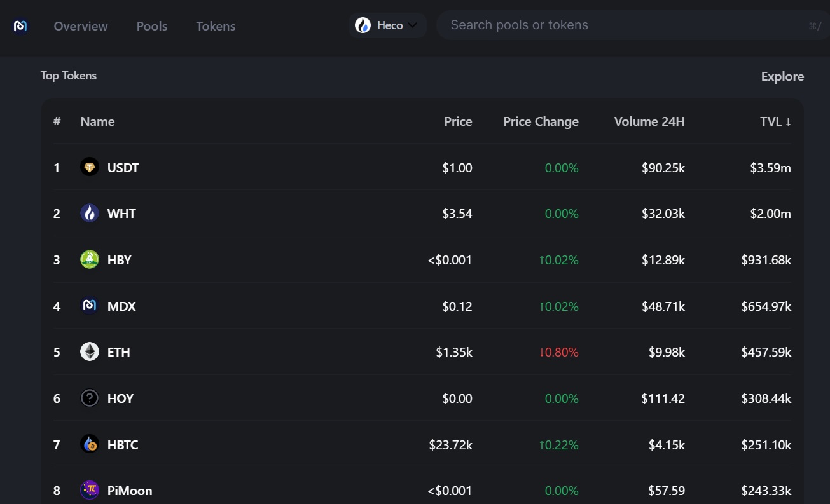Click the HBTC token icon

(90, 444)
